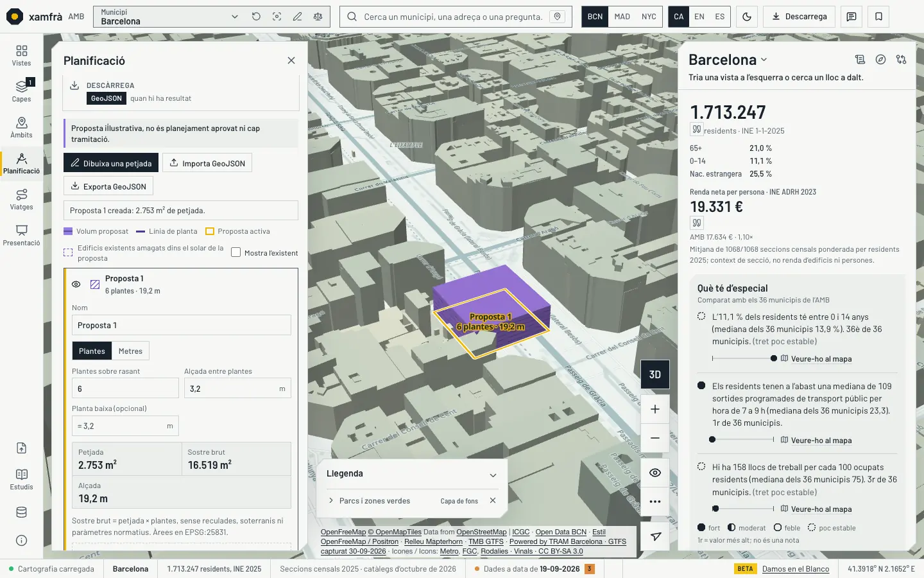Open the comments chat icon in header
924x578 pixels.
[x=851, y=17]
